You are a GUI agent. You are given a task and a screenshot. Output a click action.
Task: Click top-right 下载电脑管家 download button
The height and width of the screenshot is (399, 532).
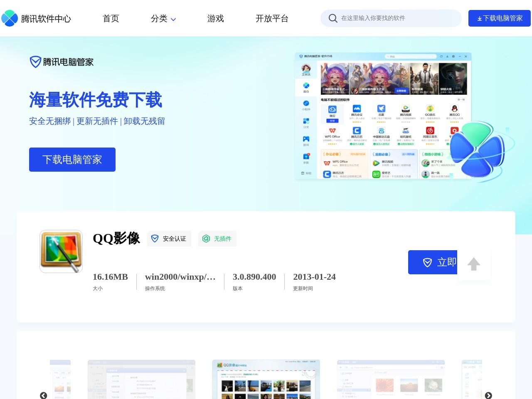point(499,18)
